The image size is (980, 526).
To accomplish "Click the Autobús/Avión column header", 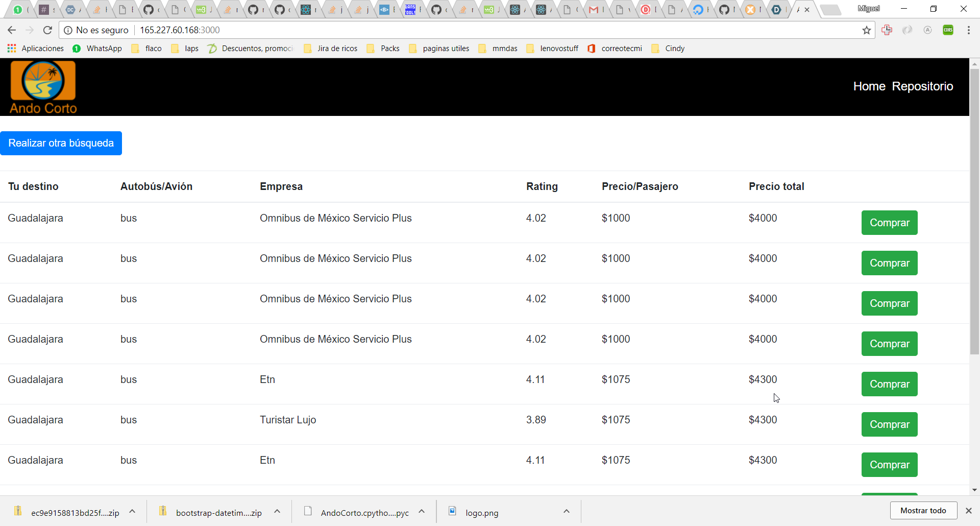I will (x=156, y=186).
